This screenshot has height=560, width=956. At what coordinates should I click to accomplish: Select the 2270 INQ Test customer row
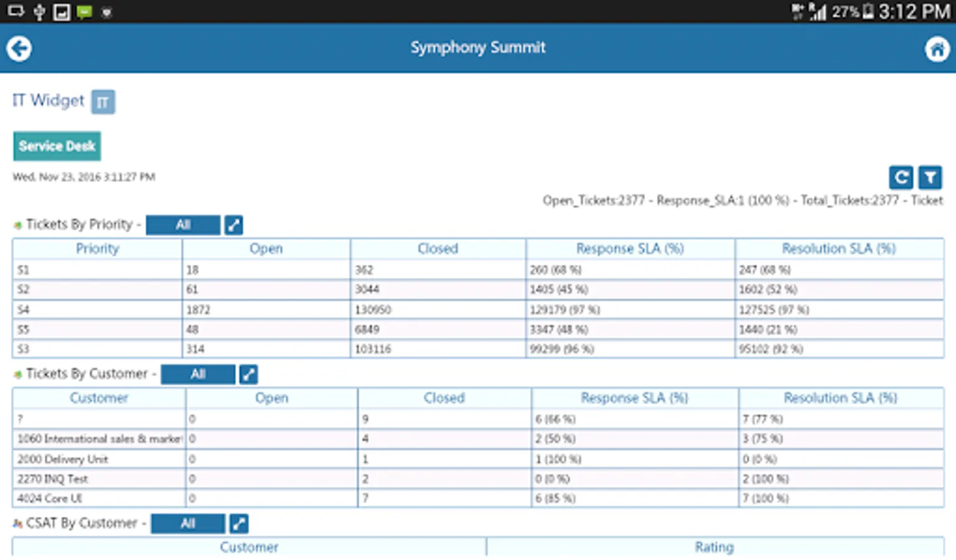pos(478,478)
